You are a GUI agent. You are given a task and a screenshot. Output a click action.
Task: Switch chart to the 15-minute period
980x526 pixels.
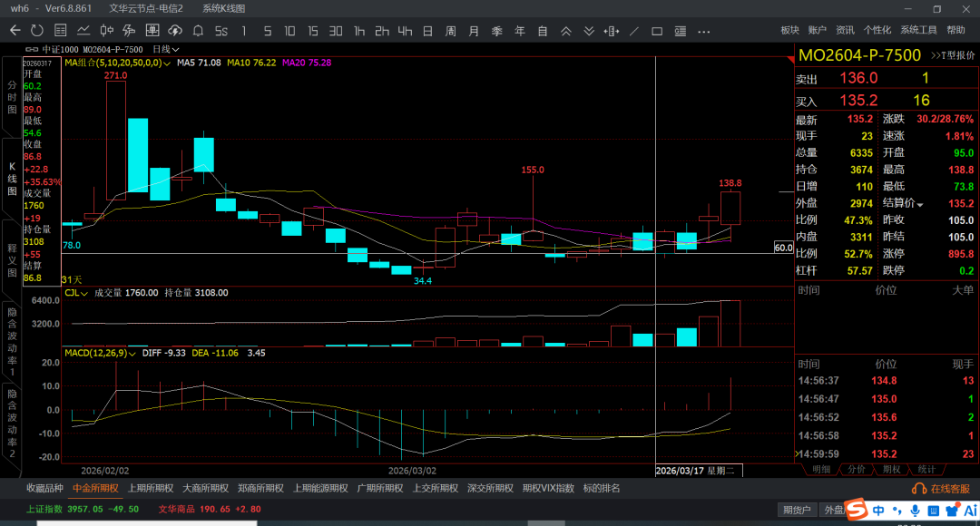[313, 30]
